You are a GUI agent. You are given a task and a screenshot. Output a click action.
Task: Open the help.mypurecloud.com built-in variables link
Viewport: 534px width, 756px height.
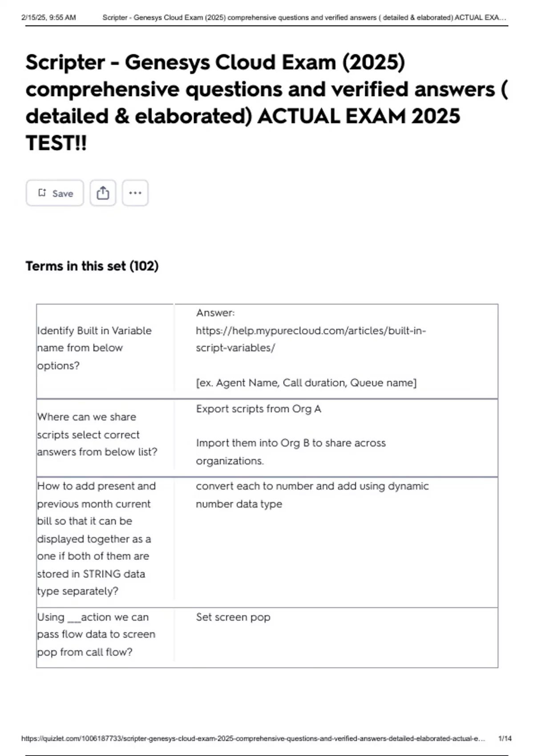coord(311,339)
